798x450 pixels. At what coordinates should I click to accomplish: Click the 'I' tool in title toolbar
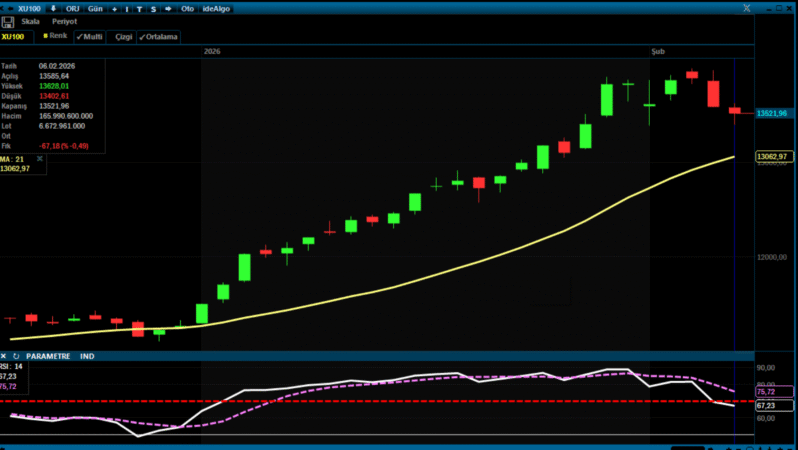point(126,8)
